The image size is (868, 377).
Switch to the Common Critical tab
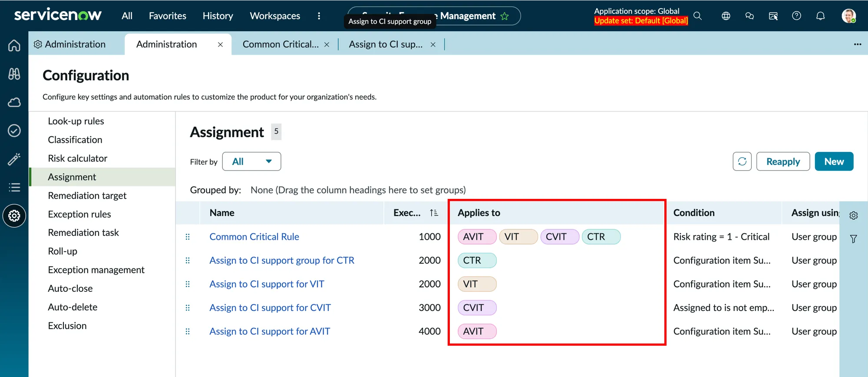tap(280, 44)
